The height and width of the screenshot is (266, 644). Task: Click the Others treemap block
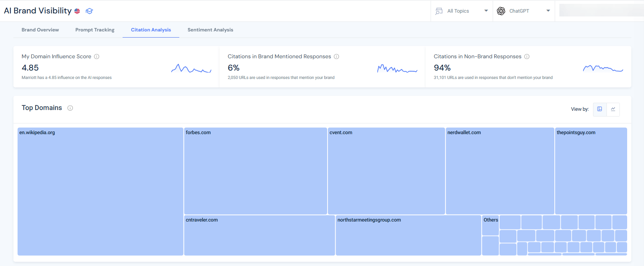tap(490, 225)
